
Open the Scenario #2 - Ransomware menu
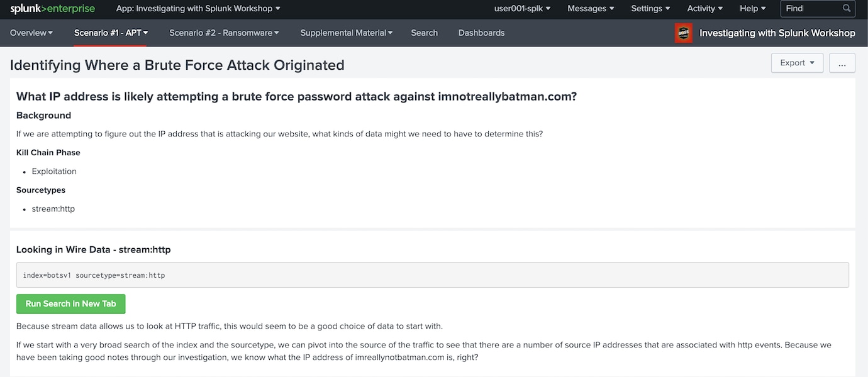224,33
